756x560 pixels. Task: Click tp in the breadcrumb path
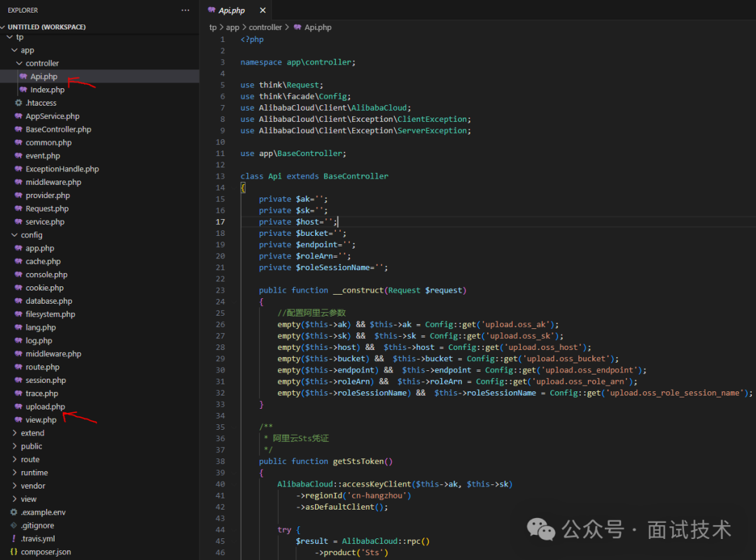tap(213, 27)
